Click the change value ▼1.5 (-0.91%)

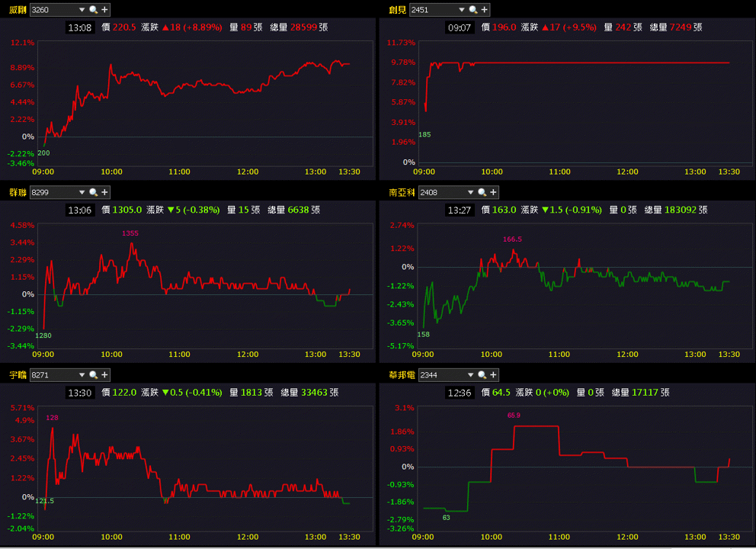point(572,210)
